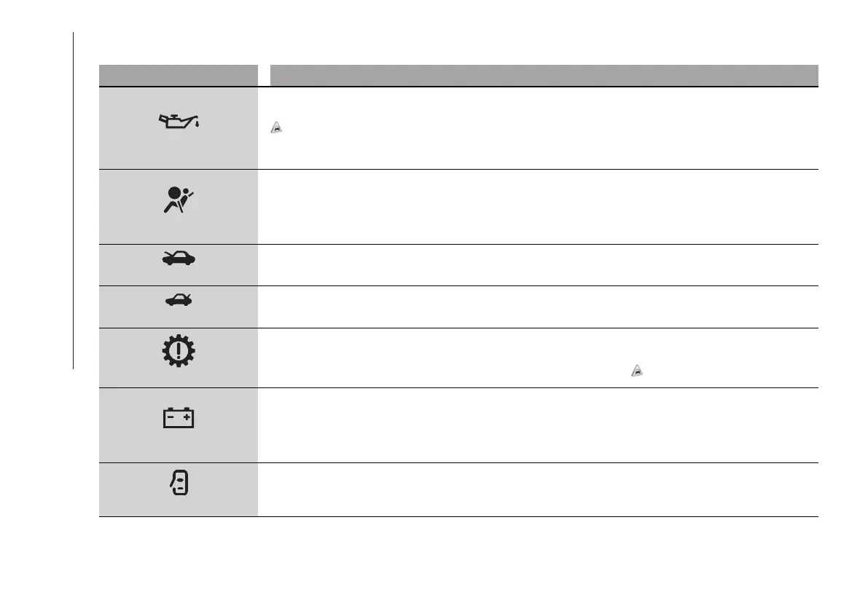Image resolution: width=868 pixels, height=611 pixels.
Task: Select the gear with exclamation mark icon
Action: pyautogui.click(x=179, y=353)
